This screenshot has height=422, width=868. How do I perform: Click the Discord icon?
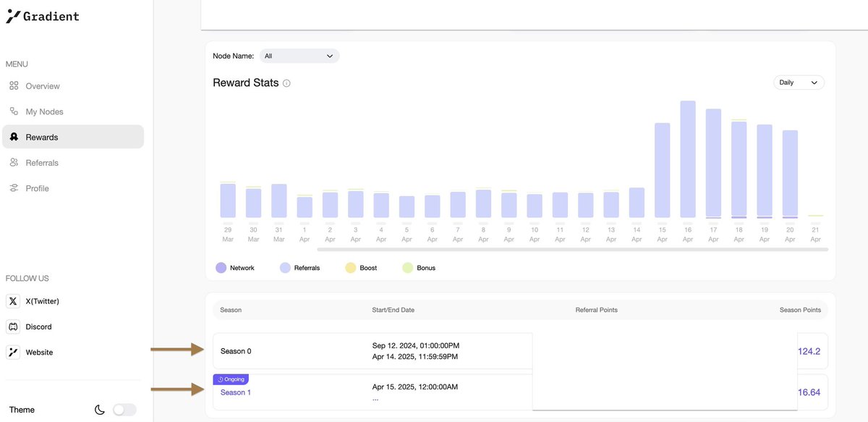[13, 326]
